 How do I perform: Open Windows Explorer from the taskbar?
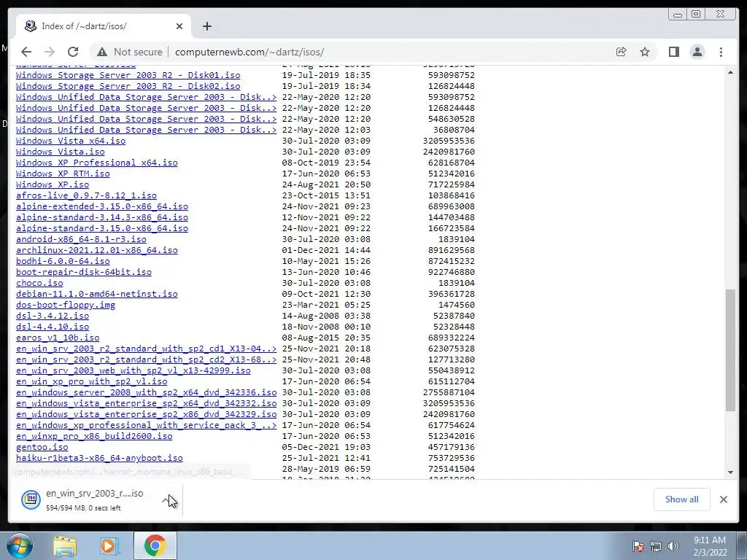65,545
